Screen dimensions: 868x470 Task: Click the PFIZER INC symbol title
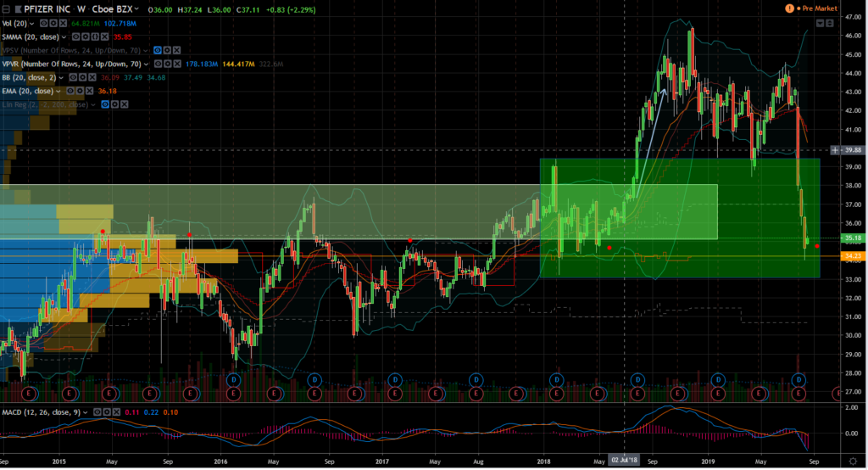(47, 8)
